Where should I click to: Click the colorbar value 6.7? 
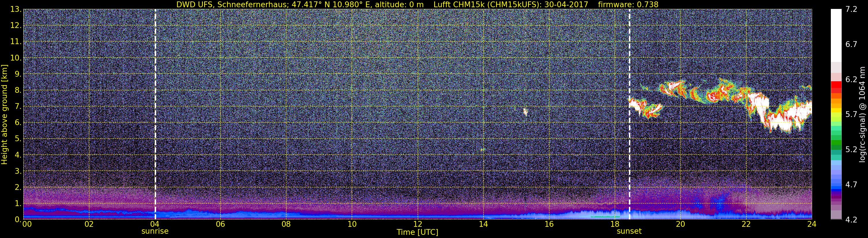click(851, 44)
